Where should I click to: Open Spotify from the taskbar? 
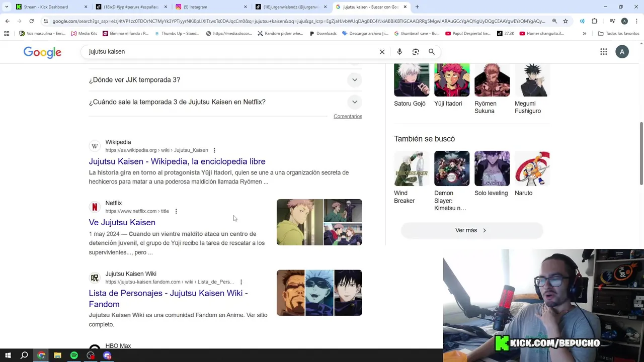[x=74, y=355]
